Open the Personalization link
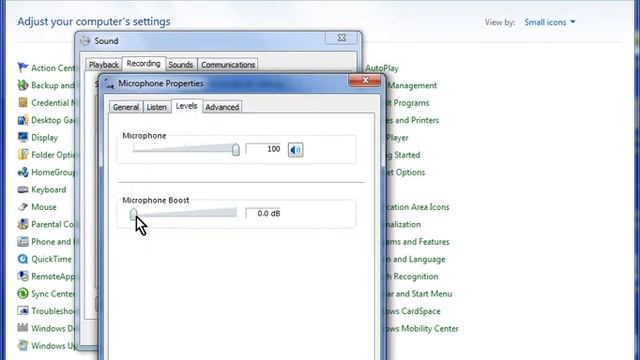The image size is (640, 360). point(403,224)
